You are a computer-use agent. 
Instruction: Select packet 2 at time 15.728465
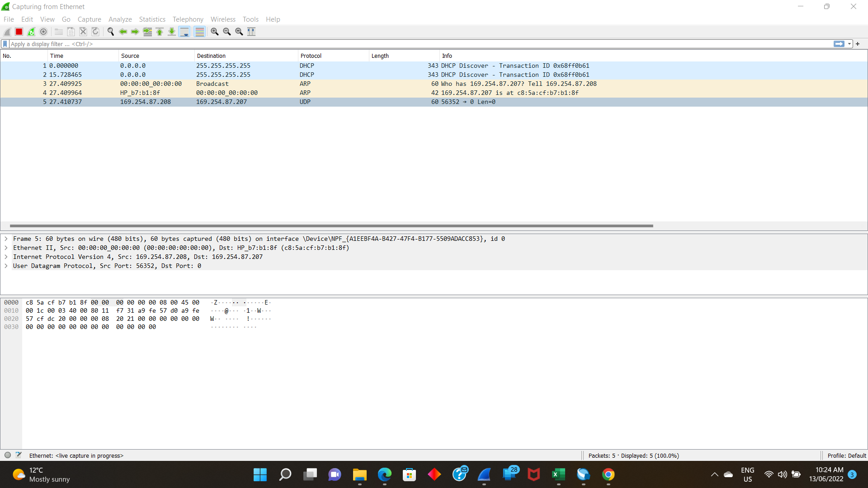pos(434,75)
